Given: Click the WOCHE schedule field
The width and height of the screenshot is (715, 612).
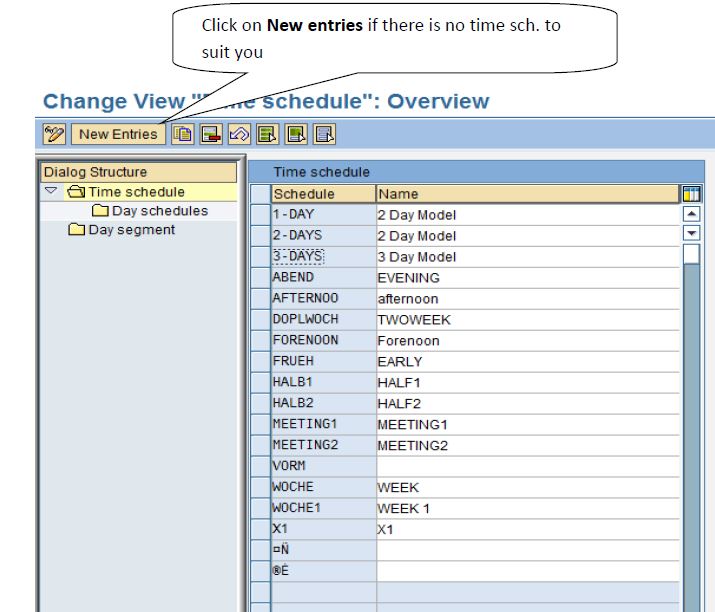Looking at the screenshot, I should 322,488.
